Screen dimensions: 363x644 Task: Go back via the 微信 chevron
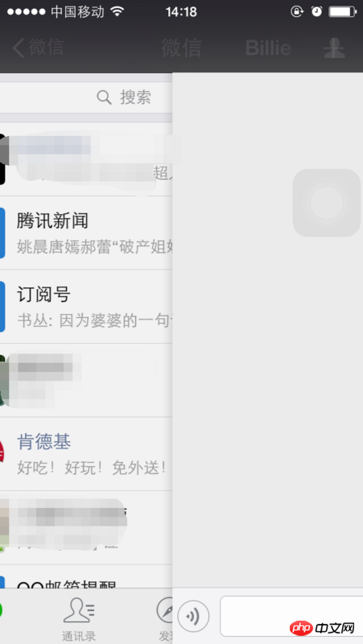19,47
